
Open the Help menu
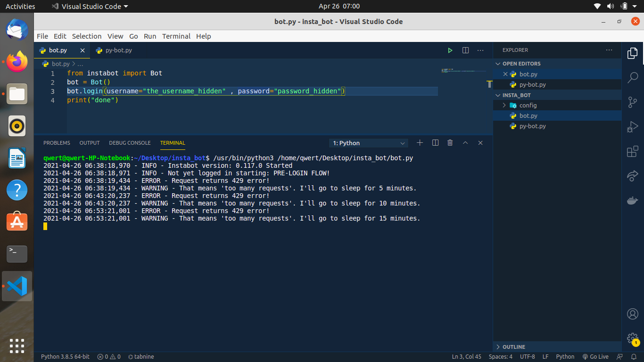pos(204,36)
